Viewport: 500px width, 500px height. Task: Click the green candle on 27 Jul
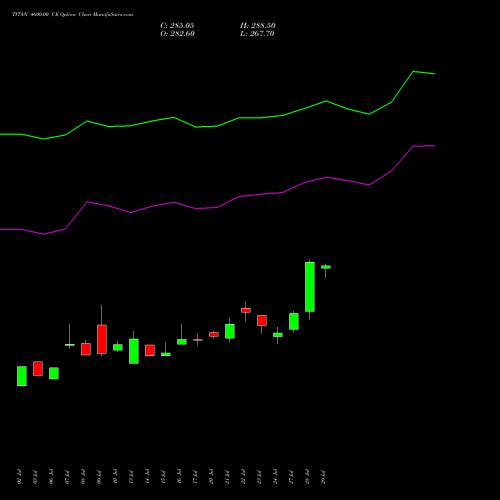294,321
